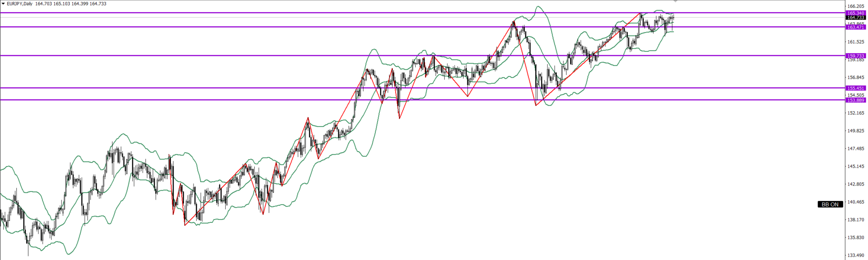Screen dimensions: 868x260
Task: Click the 133.490 tick on price scale
Action: coord(856,255)
